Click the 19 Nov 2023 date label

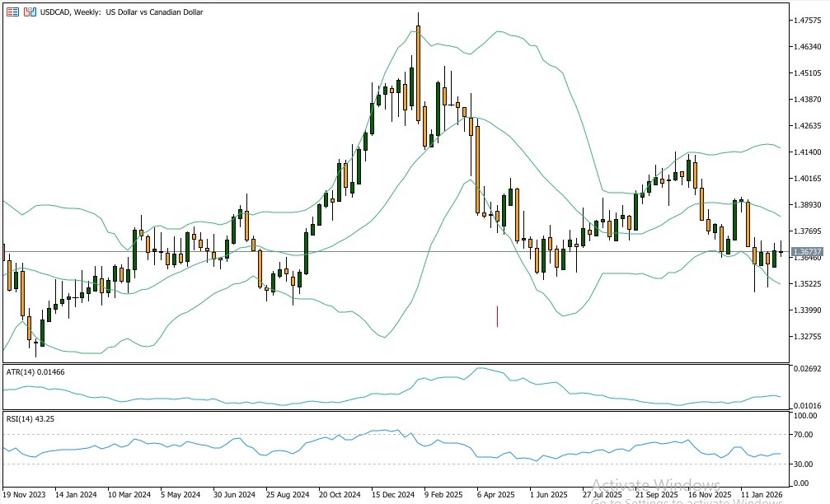click(23, 495)
